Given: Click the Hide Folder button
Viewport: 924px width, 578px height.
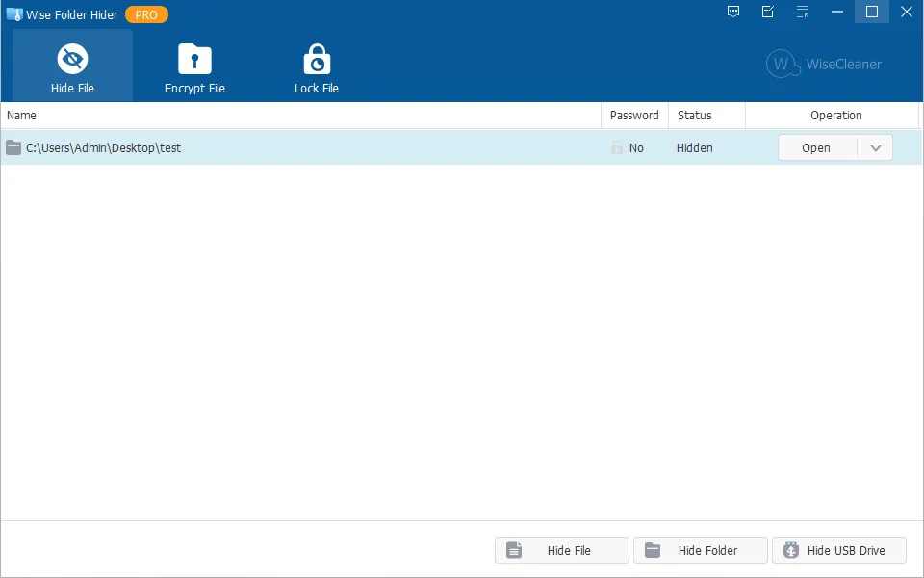Looking at the screenshot, I should coord(701,550).
